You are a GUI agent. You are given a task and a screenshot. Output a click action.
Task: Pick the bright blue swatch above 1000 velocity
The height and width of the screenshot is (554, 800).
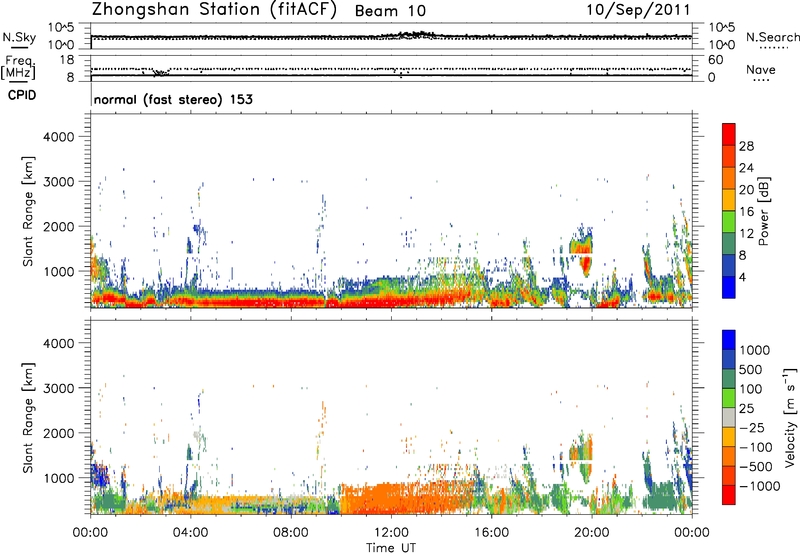click(x=729, y=340)
